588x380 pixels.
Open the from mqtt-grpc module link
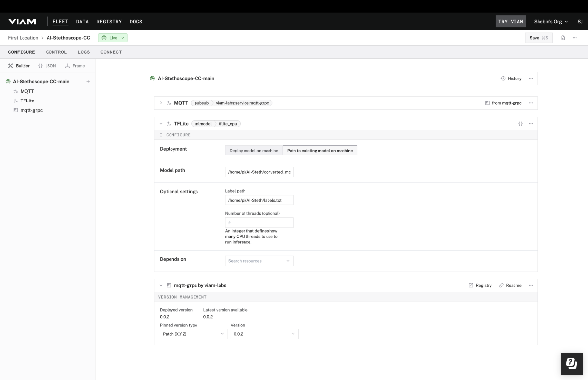[x=503, y=103]
